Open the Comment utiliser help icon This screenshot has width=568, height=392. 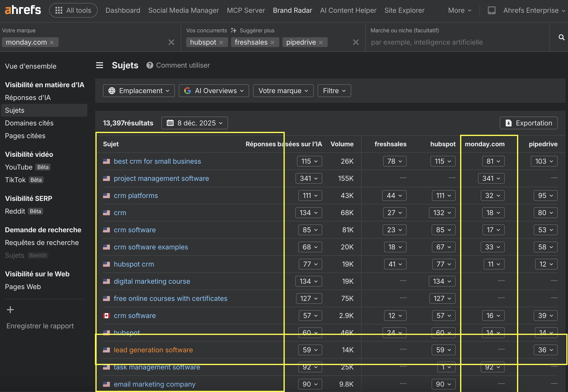click(x=150, y=65)
